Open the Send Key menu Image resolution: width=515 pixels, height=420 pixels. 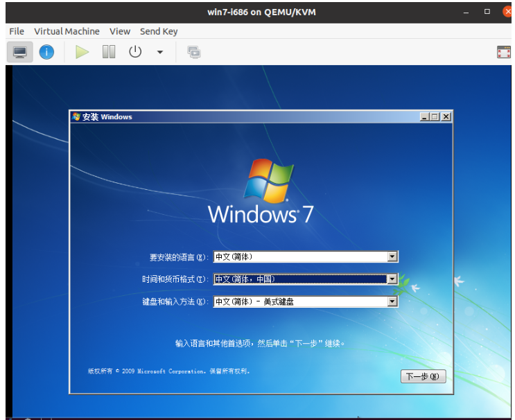pos(159,31)
